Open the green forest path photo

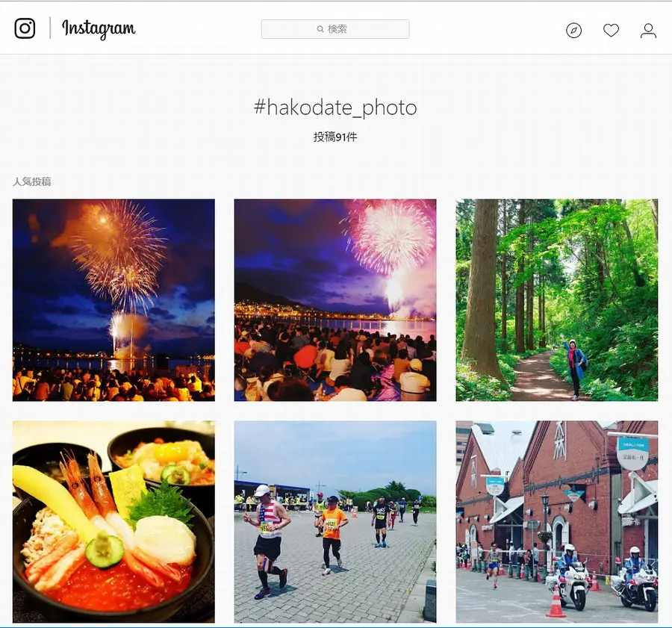coord(557,300)
